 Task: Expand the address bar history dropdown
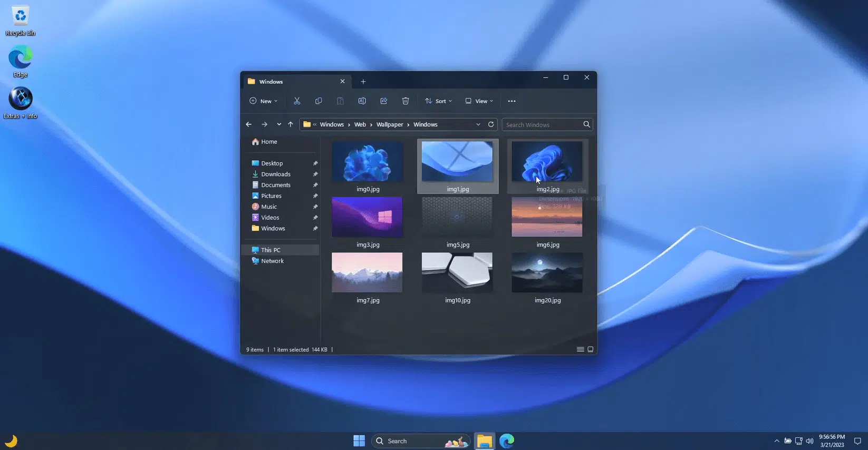click(478, 124)
